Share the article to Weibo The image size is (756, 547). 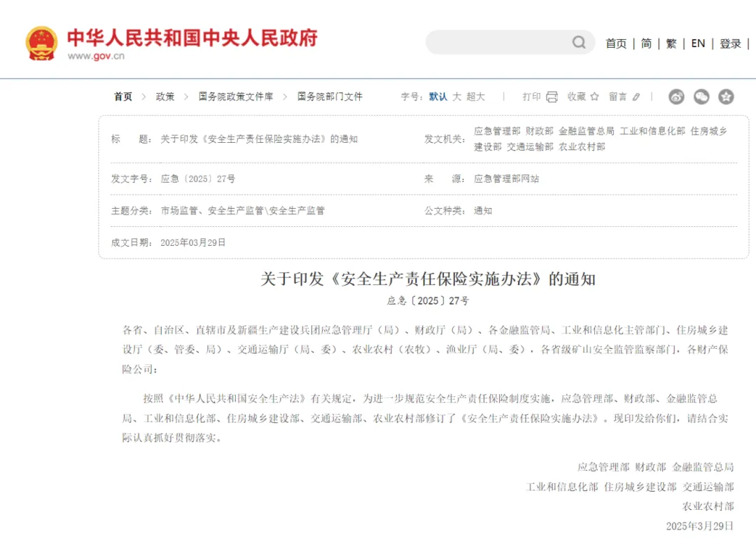click(x=675, y=97)
